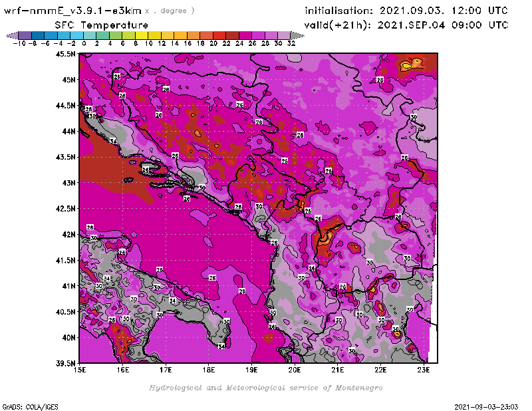Screen dimensions: 532x411
Task: Click the '-10' label on the color scale
Action: coord(19,44)
